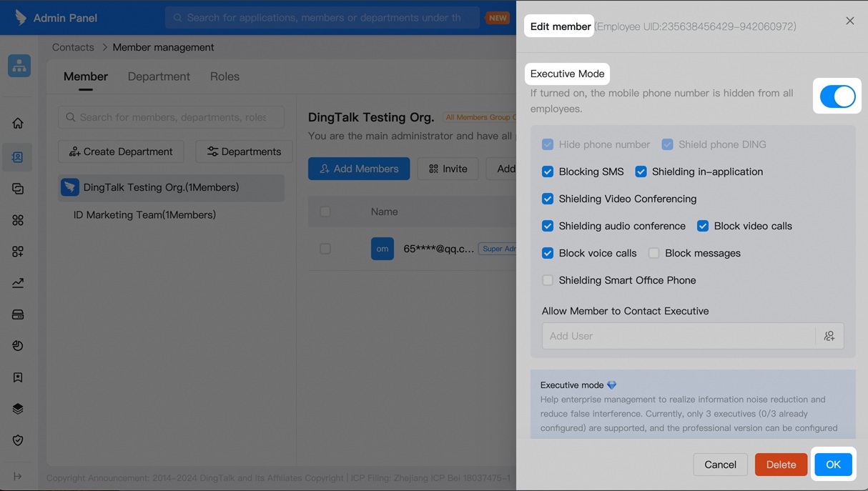The image size is (868, 491).
Task: Tick the header checkbox in member table
Action: click(x=325, y=212)
